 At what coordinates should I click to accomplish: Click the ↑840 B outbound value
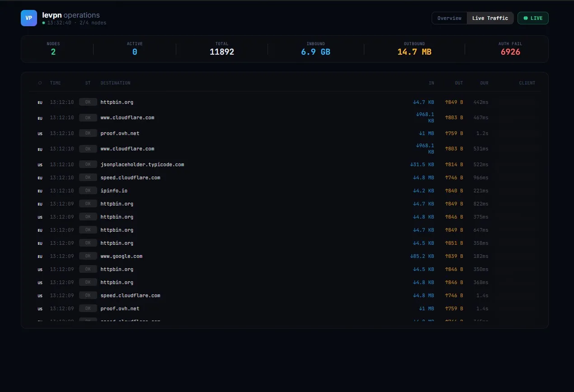coord(454,191)
